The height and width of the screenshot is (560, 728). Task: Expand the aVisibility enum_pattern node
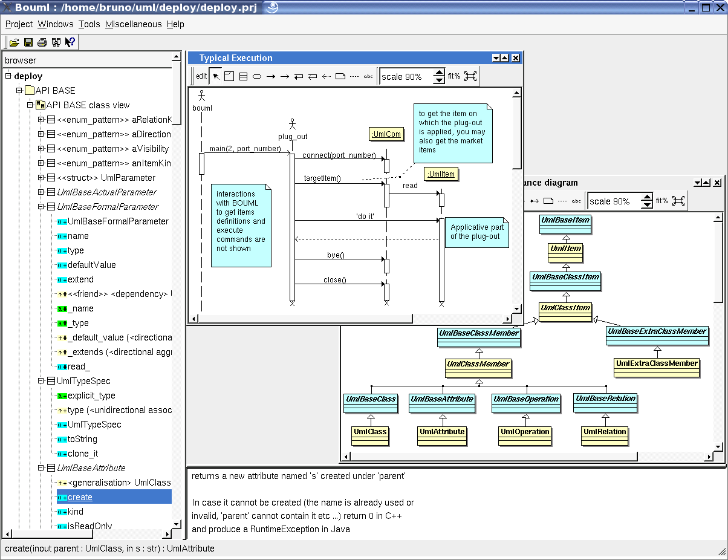[41, 149]
